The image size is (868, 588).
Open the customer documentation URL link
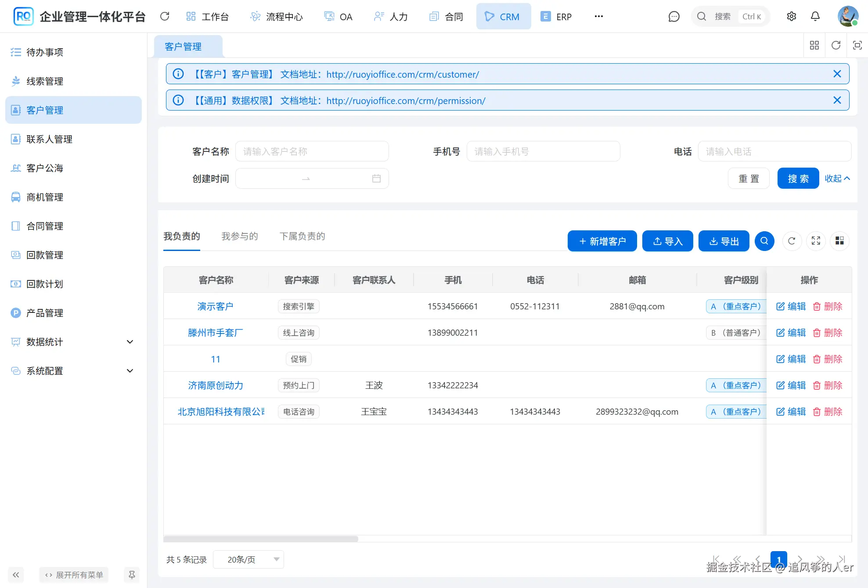pos(403,74)
